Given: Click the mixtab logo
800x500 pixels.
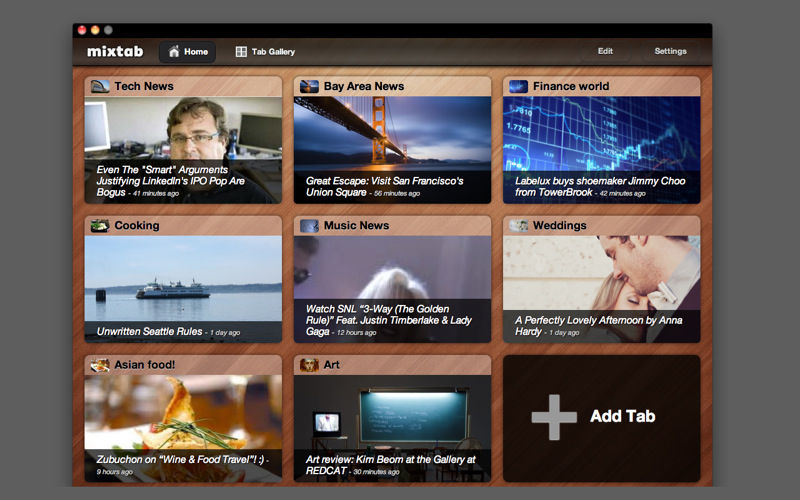Looking at the screenshot, I should coord(115,52).
